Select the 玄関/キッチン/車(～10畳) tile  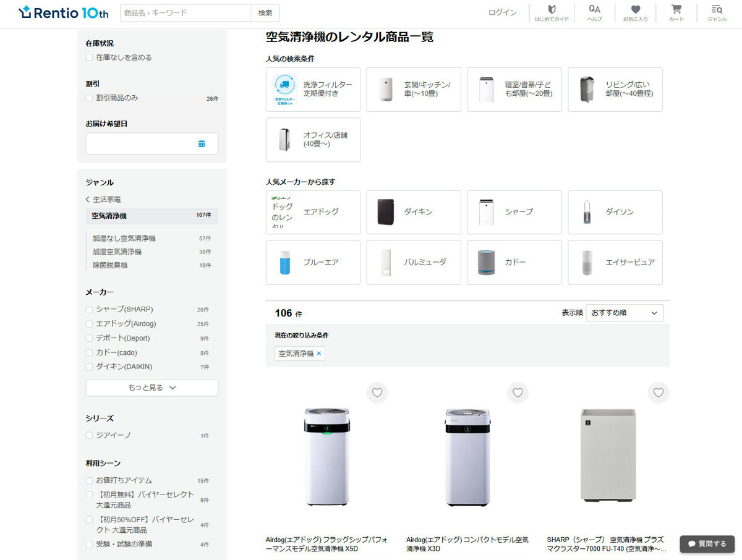point(414,90)
